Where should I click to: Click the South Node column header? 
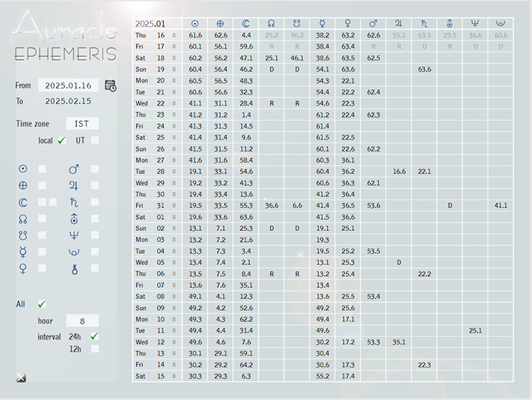click(x=296, y=24)
